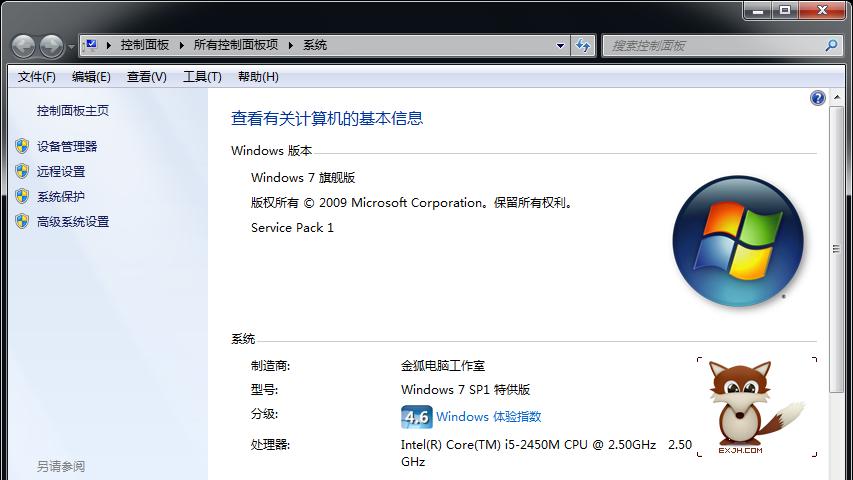Image resolution: width=853 pixels, height=480 pixels.
Task: Click the Windows 7 SP1 特供版 model value
Action: click(x=465, y=390)
